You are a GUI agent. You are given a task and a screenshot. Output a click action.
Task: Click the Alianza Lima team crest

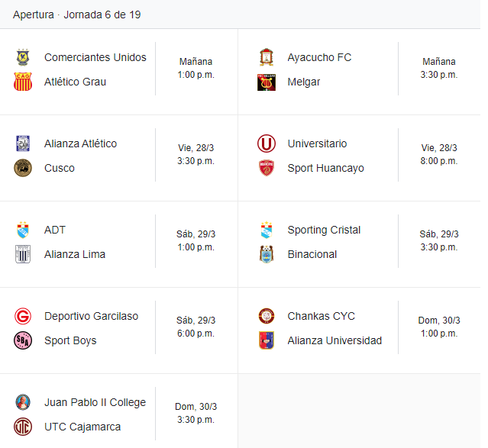coord(23,254)
